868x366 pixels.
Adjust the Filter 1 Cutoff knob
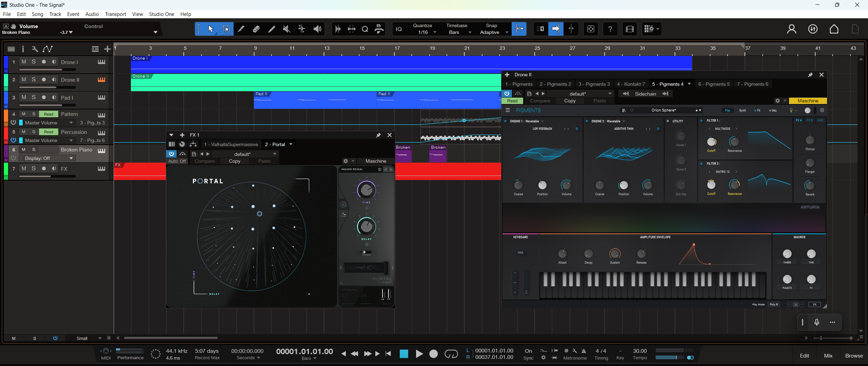click(711, 142)
